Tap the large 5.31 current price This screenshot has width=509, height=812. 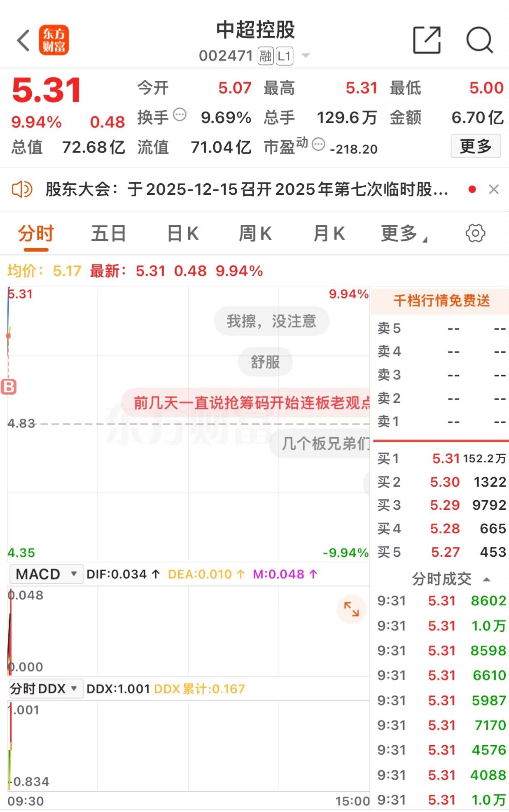click(47, 90)
